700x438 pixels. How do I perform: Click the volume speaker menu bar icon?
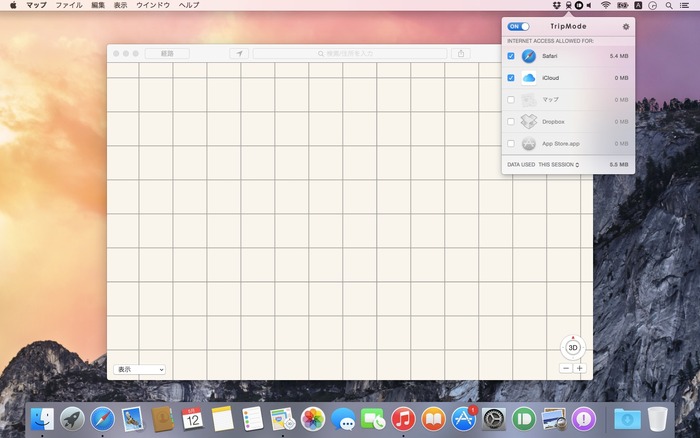pyautogui.click(x=590, y=5)
